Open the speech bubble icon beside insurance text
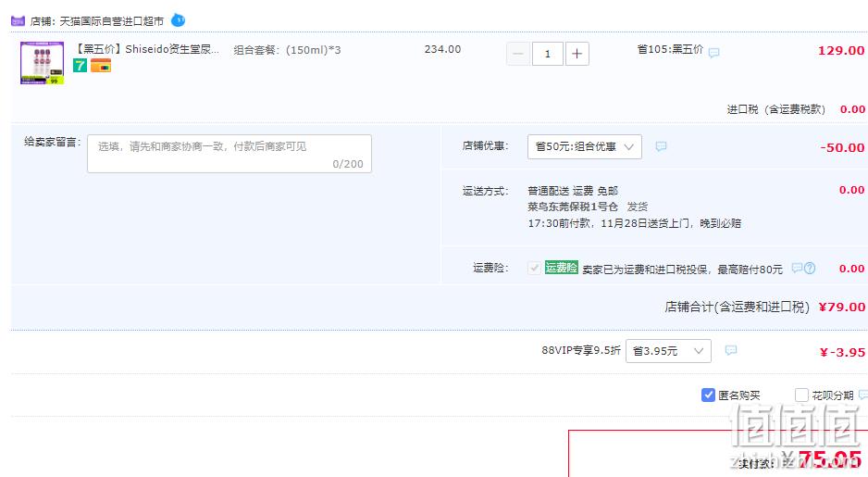Screen dimensions: 868x477 coord(797,268)
